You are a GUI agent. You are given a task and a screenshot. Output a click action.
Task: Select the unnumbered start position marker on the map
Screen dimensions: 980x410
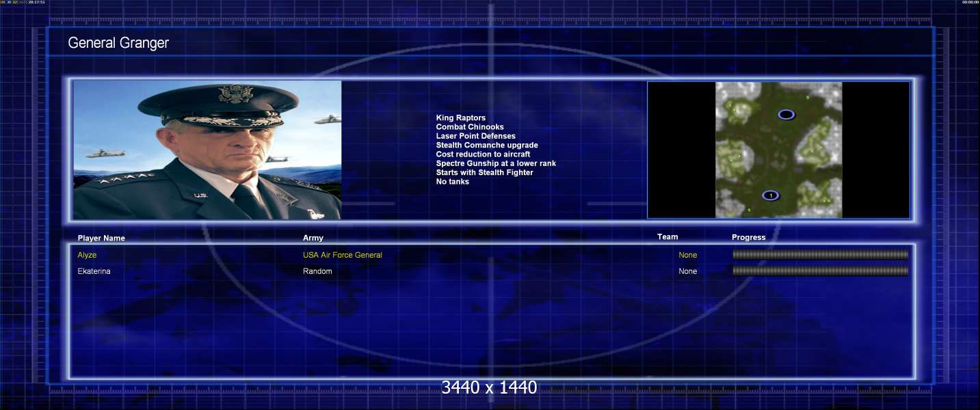(x=786, y=114)
